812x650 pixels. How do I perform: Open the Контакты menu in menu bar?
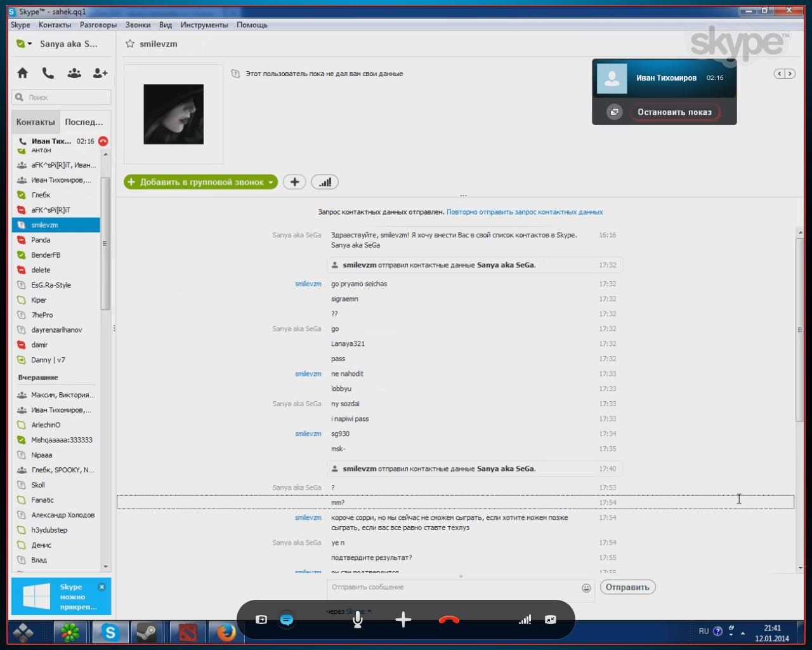coord(55,25)
